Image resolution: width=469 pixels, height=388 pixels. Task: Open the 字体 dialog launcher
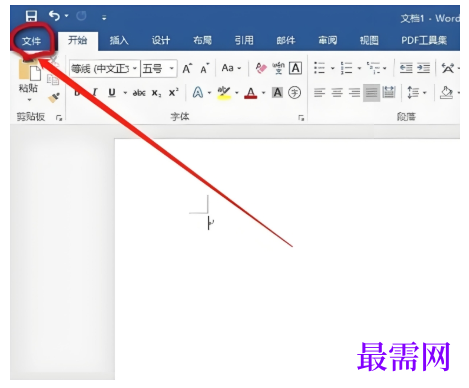point(301,118)
